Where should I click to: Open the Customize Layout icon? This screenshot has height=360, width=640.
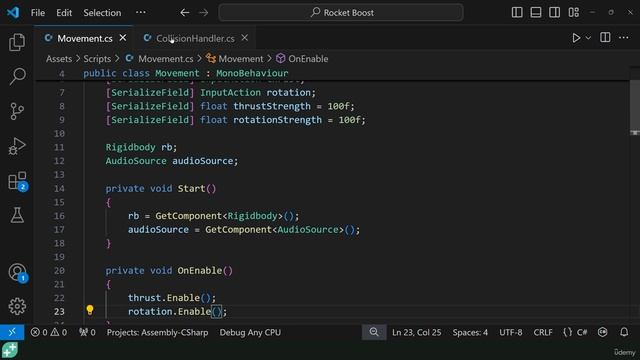pyautogui.click(x=573, y=13)
